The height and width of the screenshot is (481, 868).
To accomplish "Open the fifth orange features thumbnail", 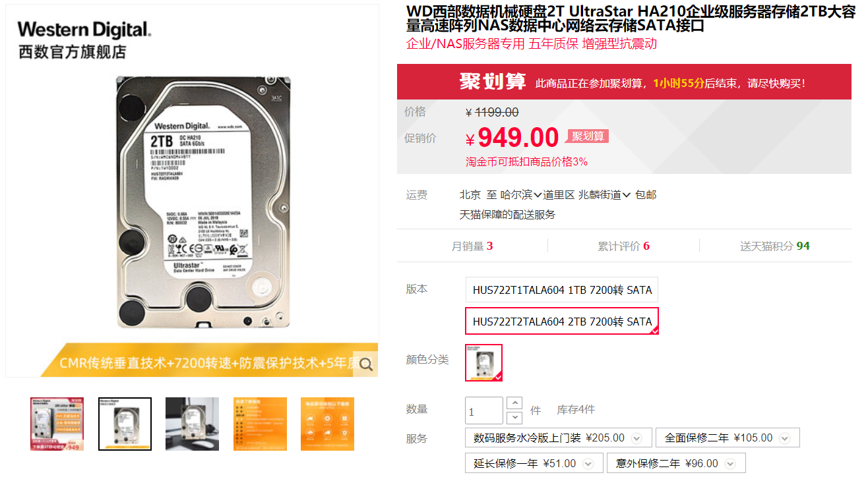I will [x=327, y=424].
